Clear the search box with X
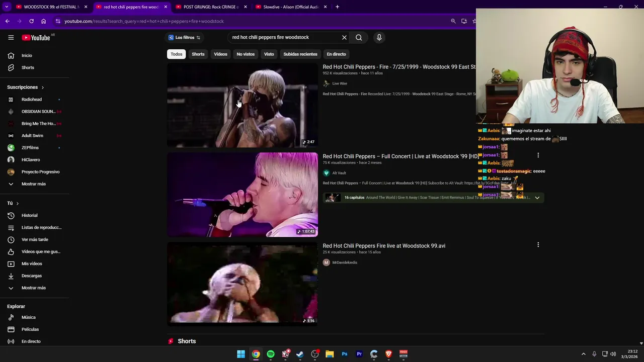The height and width of the screenshot is (362, 644). click(344, 37)
